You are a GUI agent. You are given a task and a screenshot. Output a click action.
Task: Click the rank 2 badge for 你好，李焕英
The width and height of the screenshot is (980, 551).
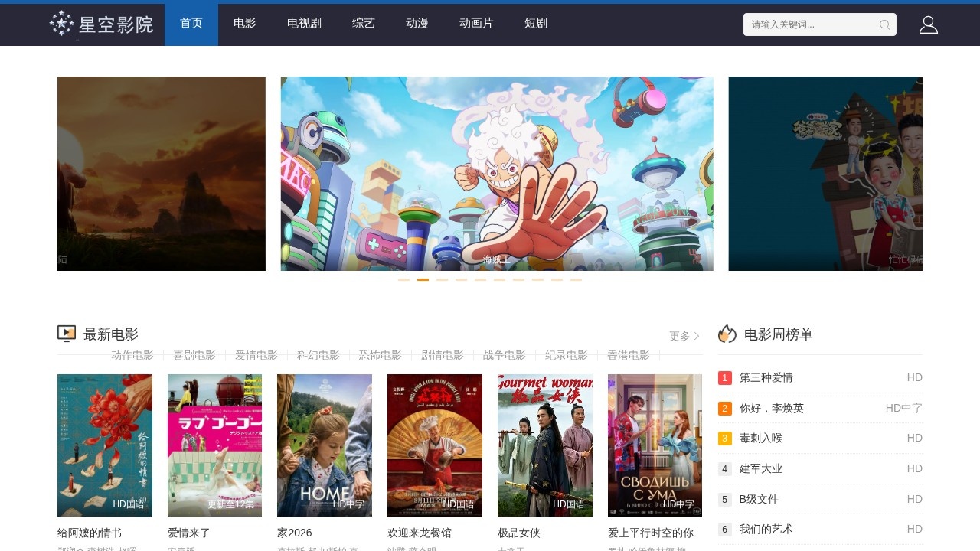[x=725, y=409]
